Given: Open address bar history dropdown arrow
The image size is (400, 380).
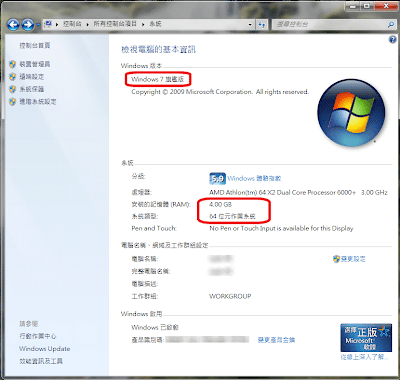Looking at the screenshot, I should point(250,24).
